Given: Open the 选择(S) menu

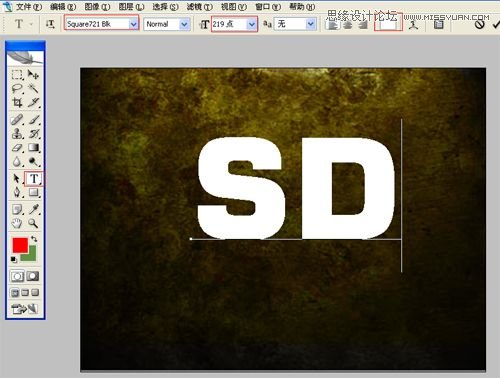Looking at the screenshot, I should pyautogui.click(x=165, y=6).
